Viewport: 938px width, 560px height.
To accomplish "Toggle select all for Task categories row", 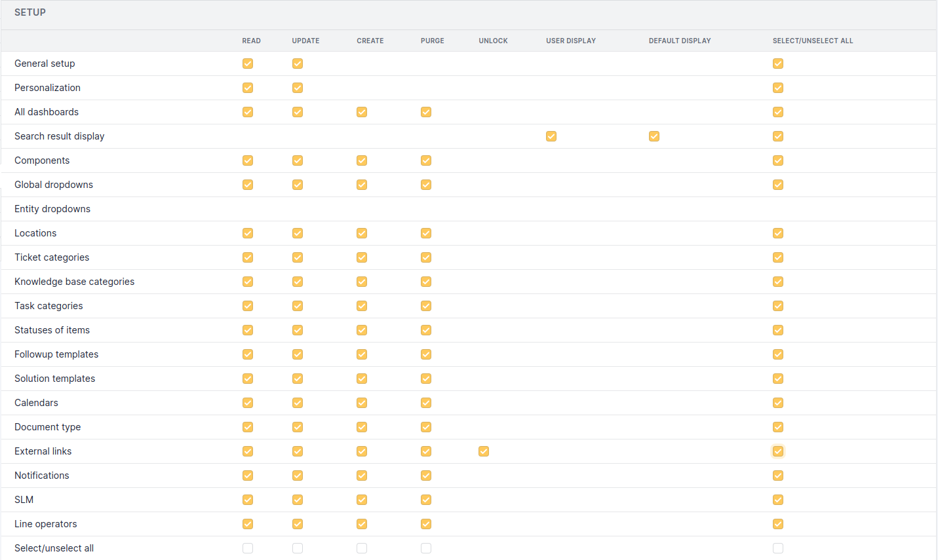I will pos(778,306).
